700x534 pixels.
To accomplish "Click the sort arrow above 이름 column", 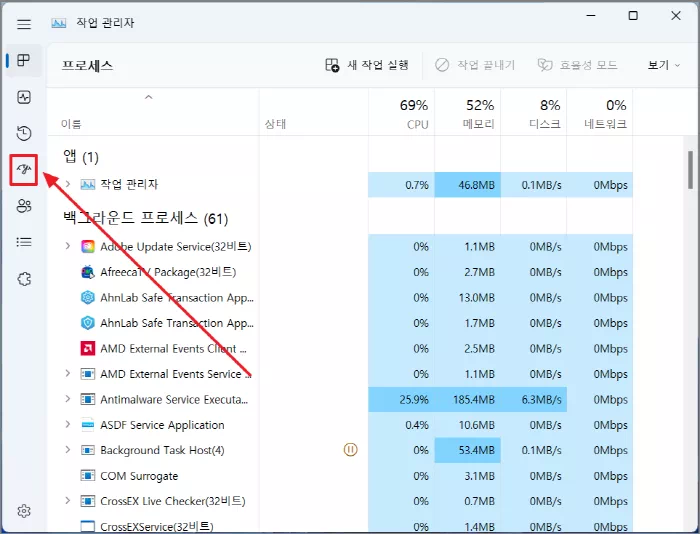I will pos(149,97).
